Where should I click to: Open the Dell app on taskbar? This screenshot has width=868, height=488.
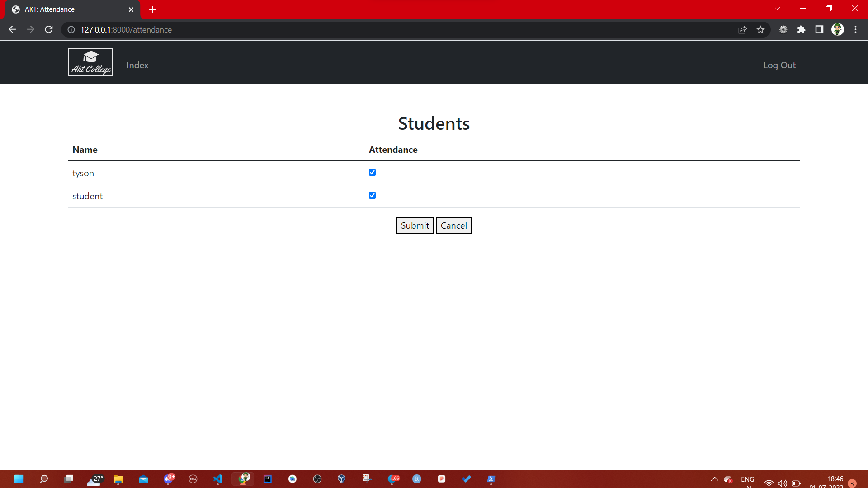pos(193,479)
